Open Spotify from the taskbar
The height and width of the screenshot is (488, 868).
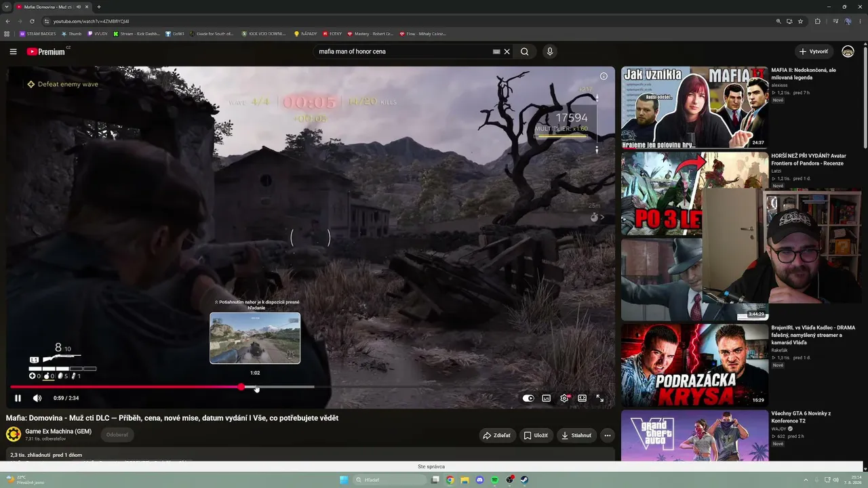coord(495,480)
